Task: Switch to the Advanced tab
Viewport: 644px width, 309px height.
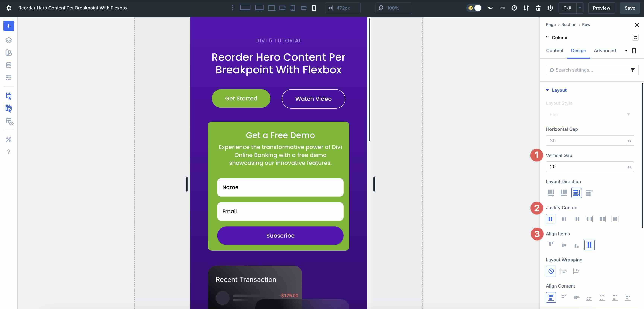Action: coord(605,51)
